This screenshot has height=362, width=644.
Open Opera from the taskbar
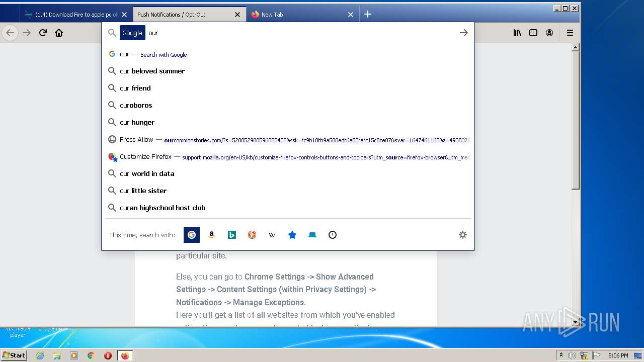(108, 355)
